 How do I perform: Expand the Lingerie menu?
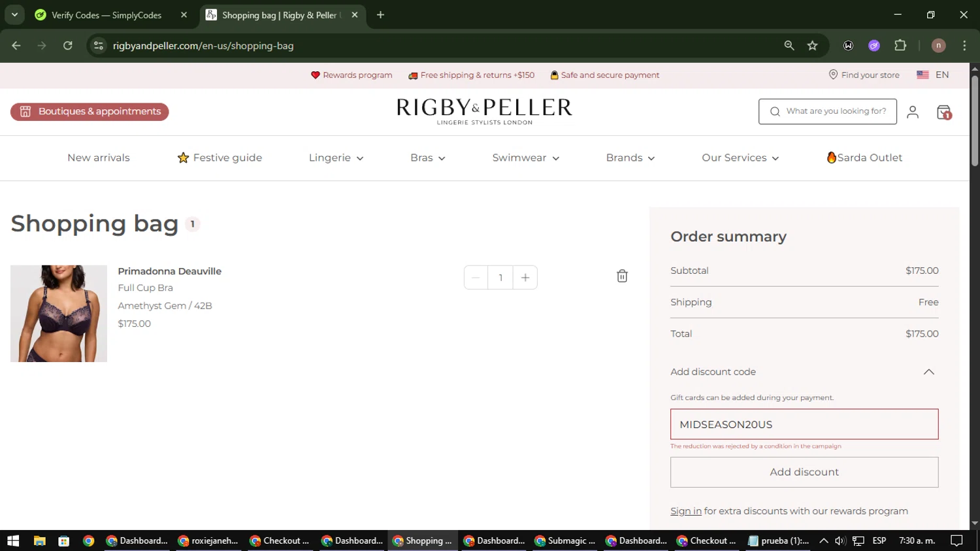pyautogui.click(x=336, y=158)
